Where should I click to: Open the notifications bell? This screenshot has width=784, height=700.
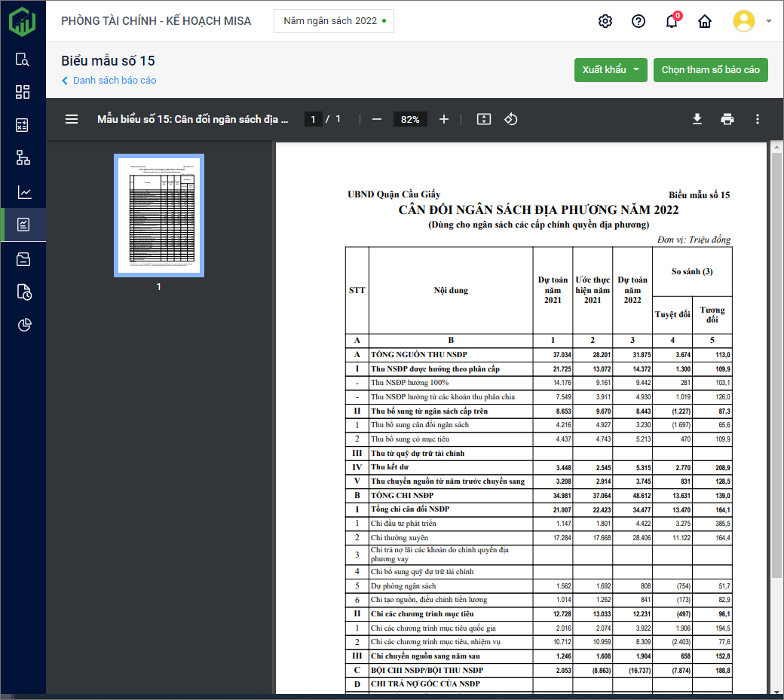[x=671, y=21]
